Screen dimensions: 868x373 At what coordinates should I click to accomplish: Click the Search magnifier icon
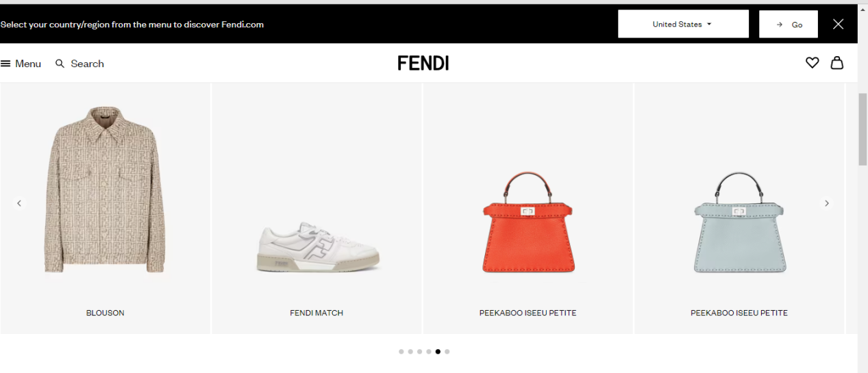coord(60,64)
